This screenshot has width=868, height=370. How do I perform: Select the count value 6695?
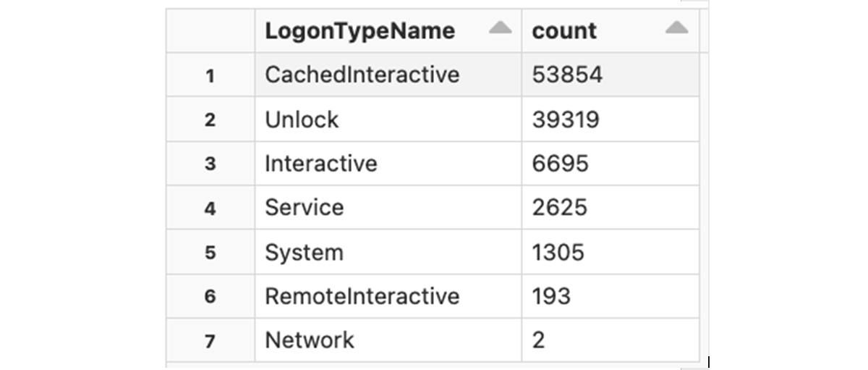point(561,164)
